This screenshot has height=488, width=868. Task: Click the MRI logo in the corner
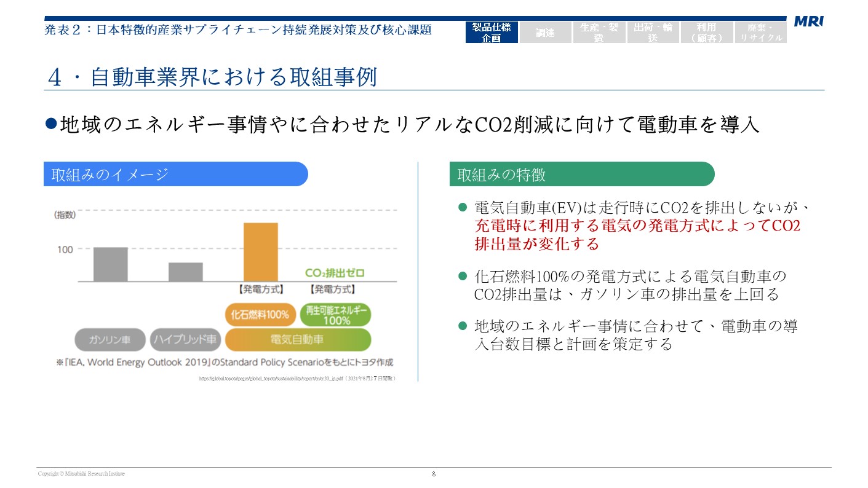808,22
